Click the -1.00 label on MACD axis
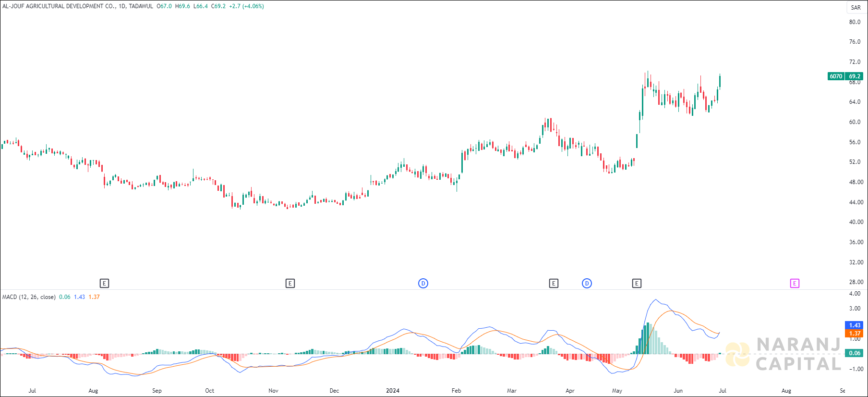The height and width of the screenshot is (397, 868). click(856, 369)
